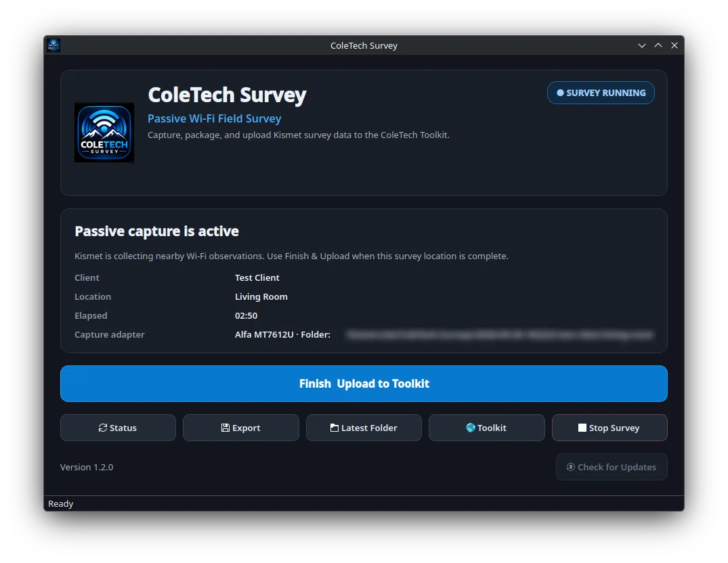Click the ColeTech Survey logo image
The image size is (728, 563).
tap(104, 133)
